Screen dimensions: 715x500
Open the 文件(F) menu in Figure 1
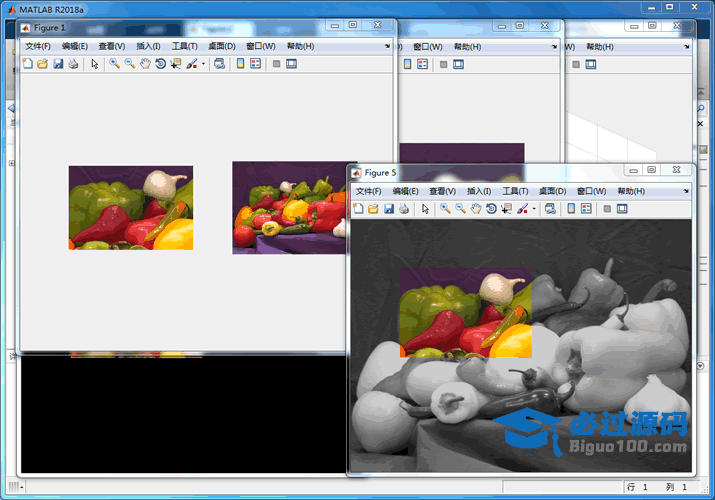point(38,46)
